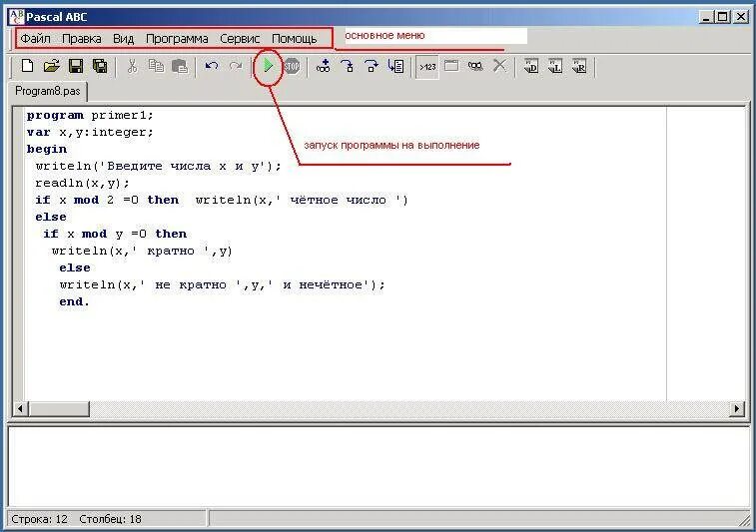Open the Помощь menu
Image resolution: width=756 pixels, height=532 pixels.
pos(294,39)
